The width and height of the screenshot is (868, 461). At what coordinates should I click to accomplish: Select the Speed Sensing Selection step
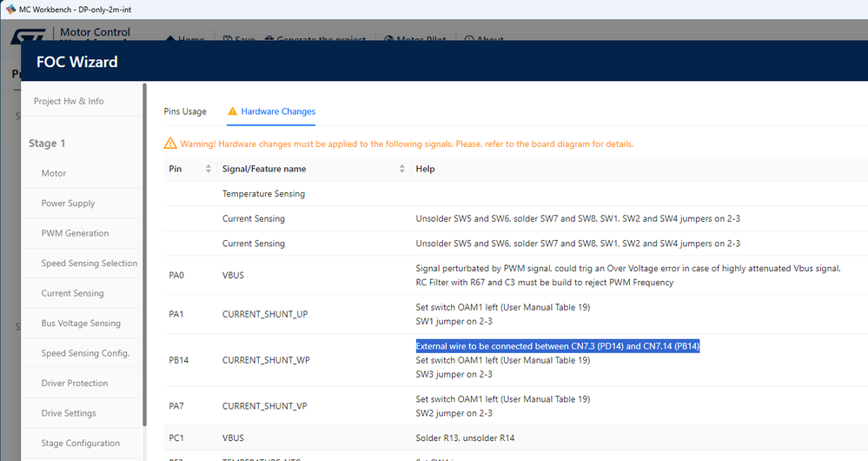(89, 264)
